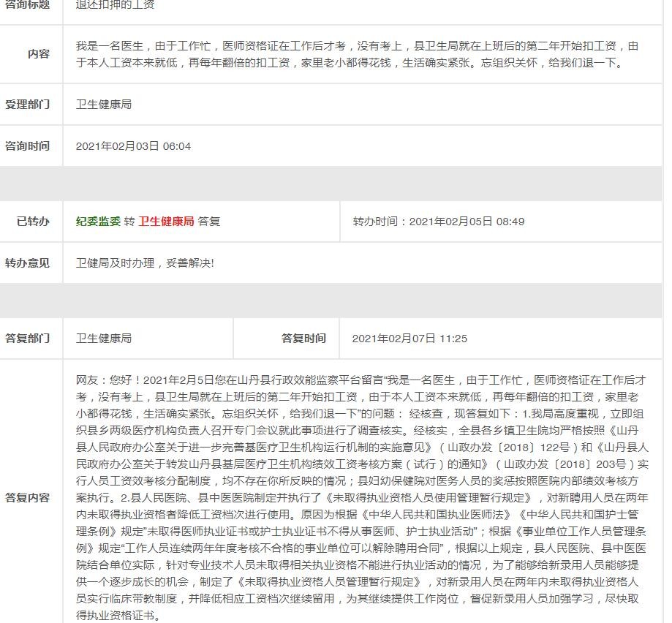The image size is (672, 623).
Task: Click the red 卫生健康局 link in 已转办 row
Action: click(166, 222)
